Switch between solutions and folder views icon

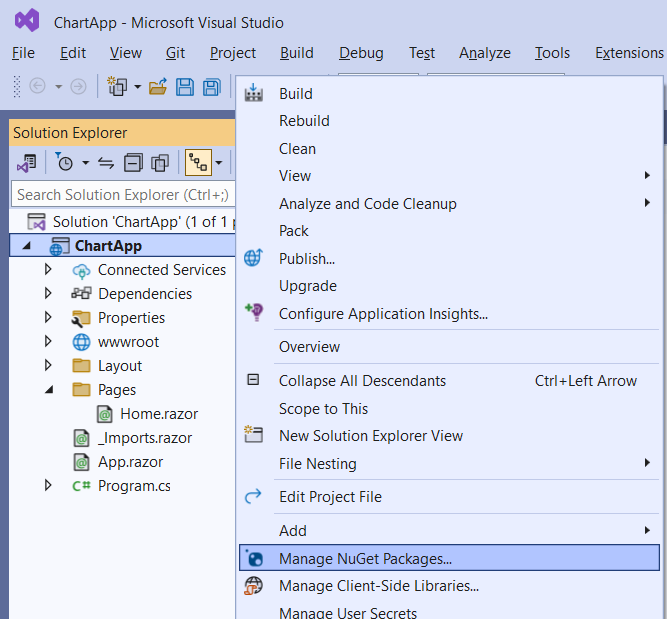(26, 163)
